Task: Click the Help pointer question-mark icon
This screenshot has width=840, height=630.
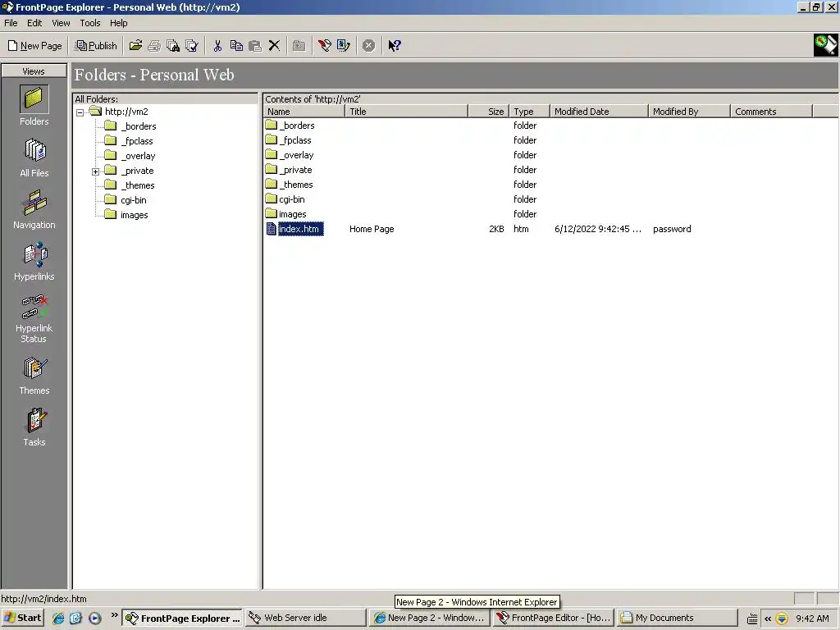Action: pos(395,46)
